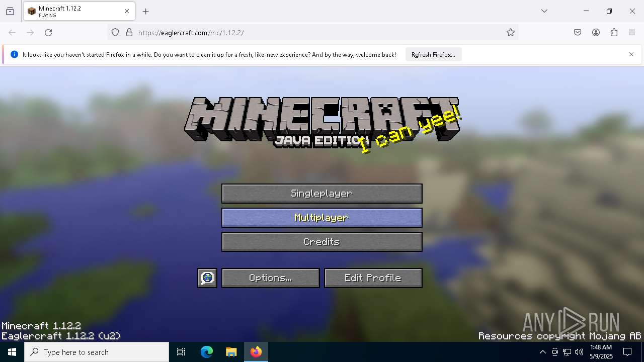Open the Windows notification center
The width and height of the screenshot is (644, 362).
627,352
